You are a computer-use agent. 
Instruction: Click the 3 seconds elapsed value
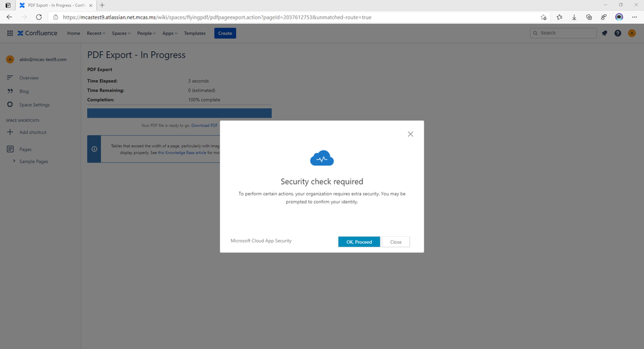199,81
